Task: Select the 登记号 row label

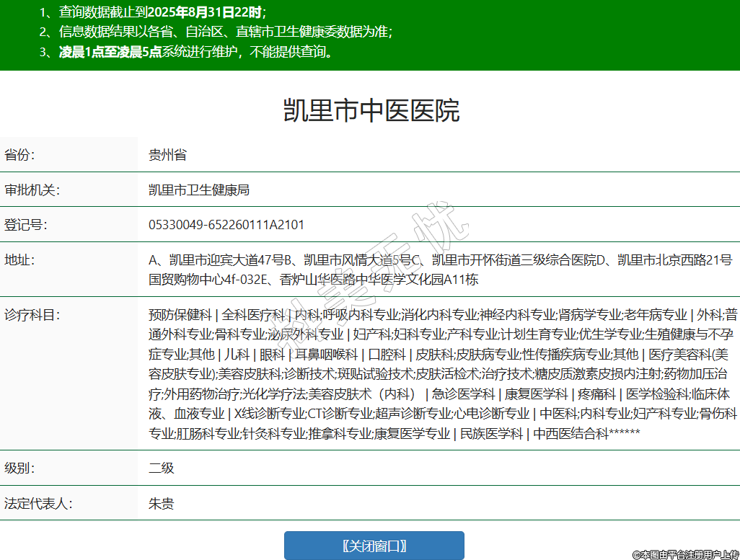Action: [25, 225]
